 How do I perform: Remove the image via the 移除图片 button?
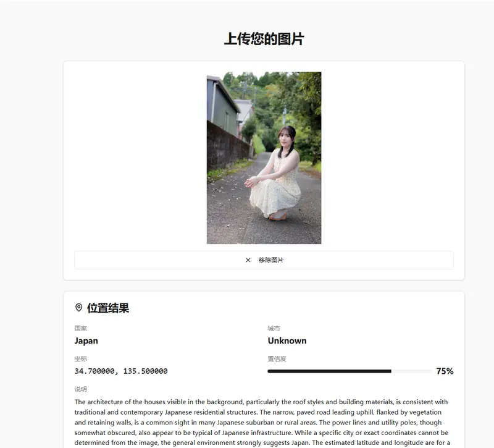coord(264,260)
